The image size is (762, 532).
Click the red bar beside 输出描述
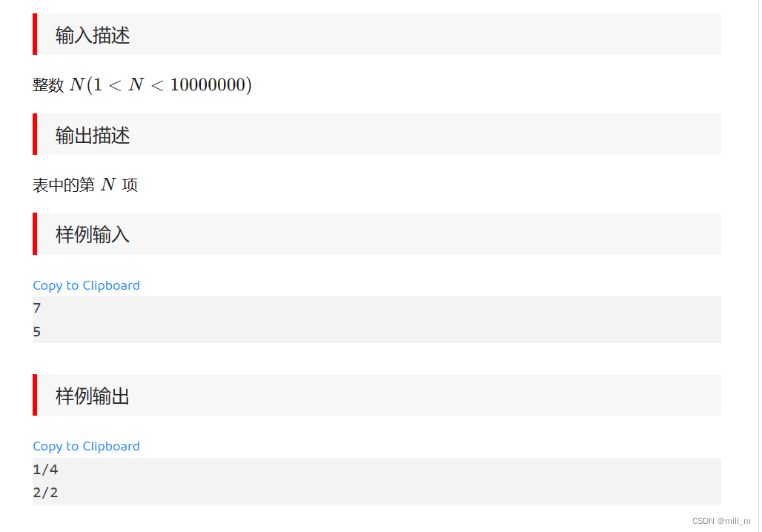click(34, 135)
